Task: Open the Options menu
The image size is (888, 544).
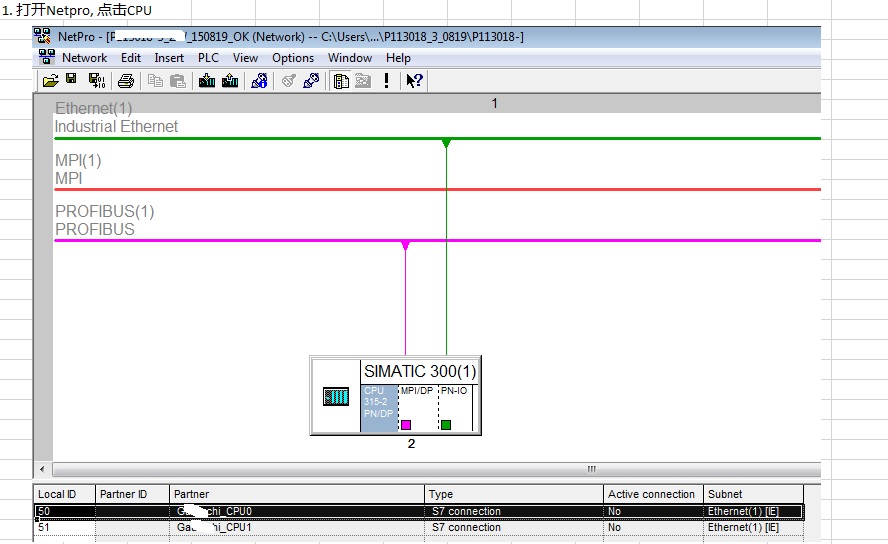Action: (293, 58)
